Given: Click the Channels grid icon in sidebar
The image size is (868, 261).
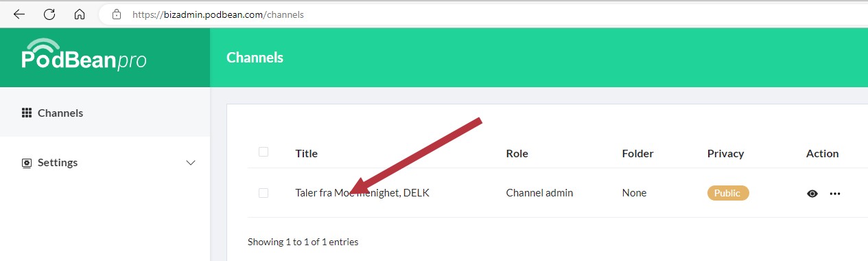Looking at the screenshot, I should pyautogui.click(x=27, y=113).
